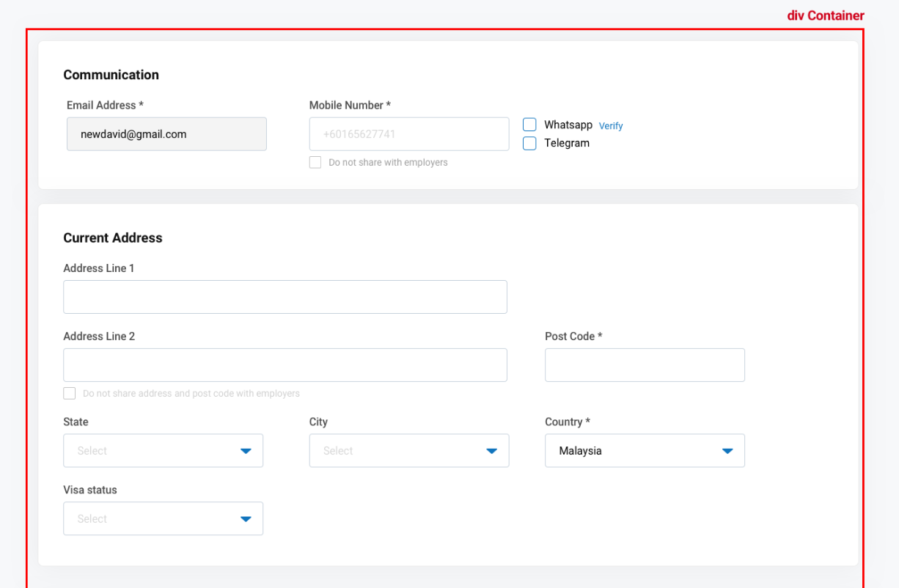Image resolution: width=899 pixels, height=588 pixels.
Task: Click the Email Address field newdavid@gmail.com
Action: [166, 134]
